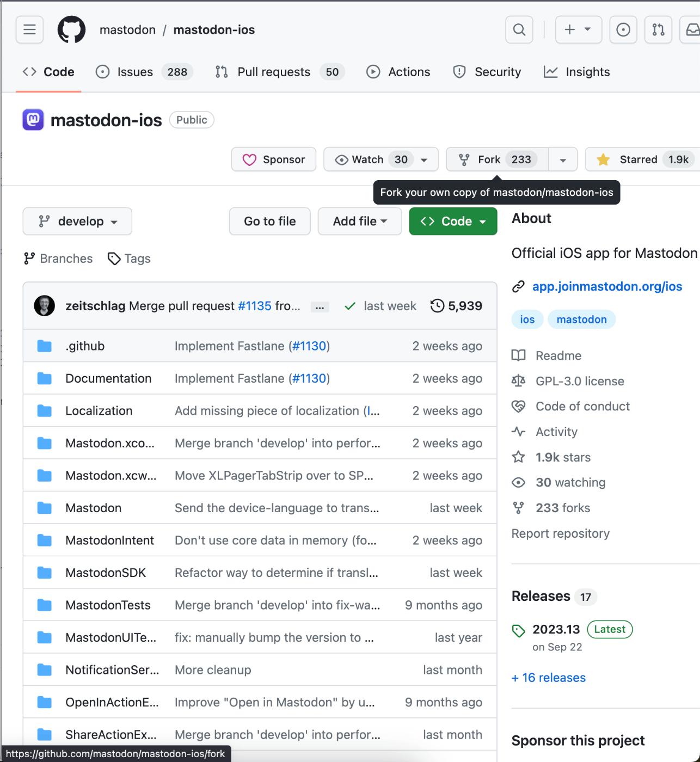The width and height of the screenshot is (700, 762).
Task: Open the .github folder
Action: pos(85,346)
